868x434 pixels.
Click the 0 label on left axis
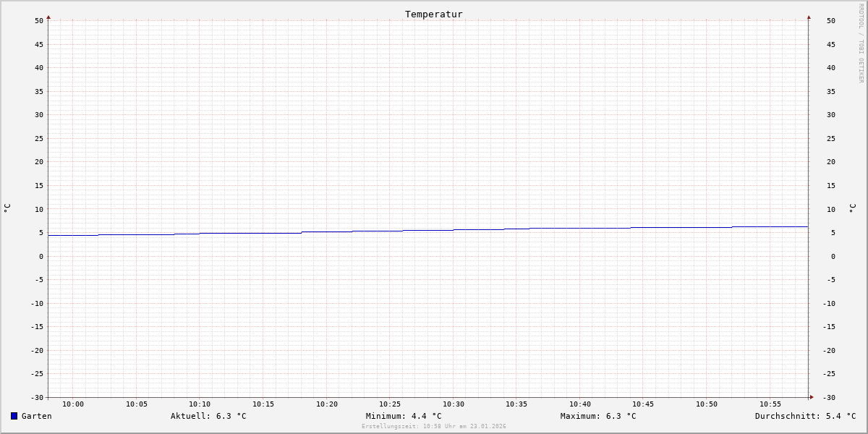[x=41, y=256]
